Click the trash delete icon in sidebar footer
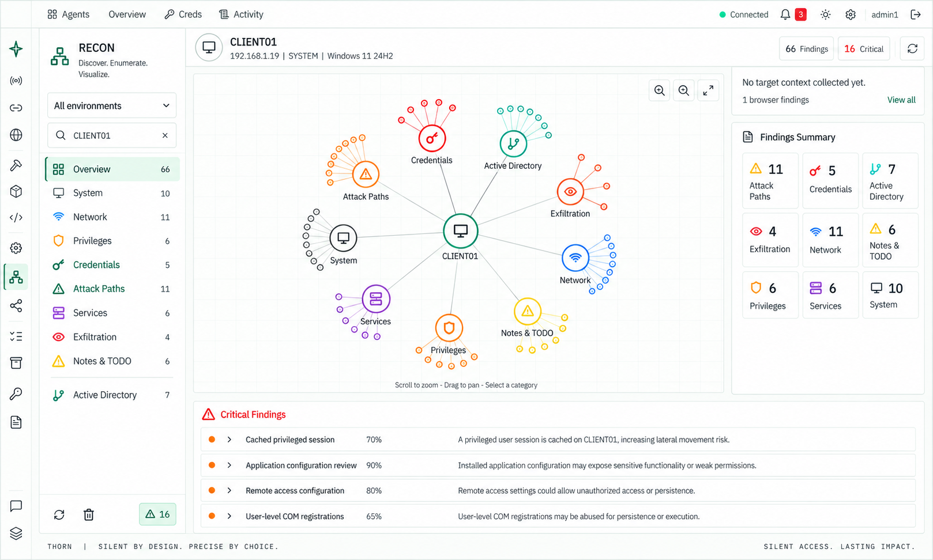Image resolution: width=933 pixels, height=560 pixels. pos(89,514)
